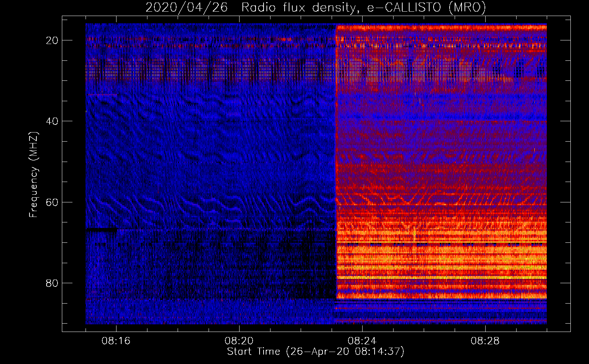Click the '08:16' time tick label

point(116,341)
